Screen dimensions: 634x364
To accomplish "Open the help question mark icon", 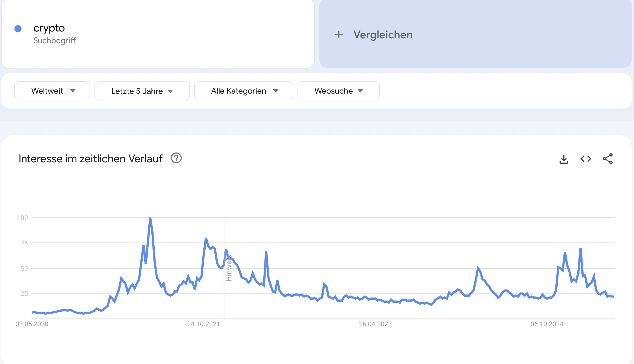I will [x=176, y=158].
